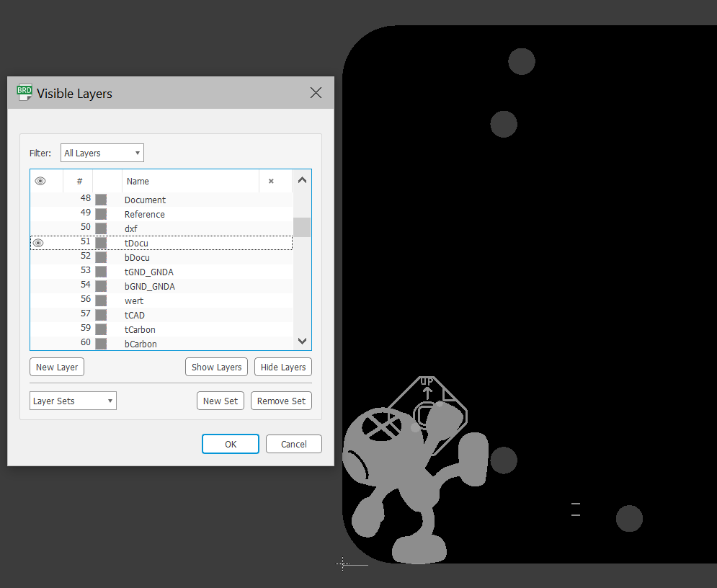Click the Show Layers button
Image resolution: width=717 pixels, height=588 pixels.
click(x=216, y=367)
